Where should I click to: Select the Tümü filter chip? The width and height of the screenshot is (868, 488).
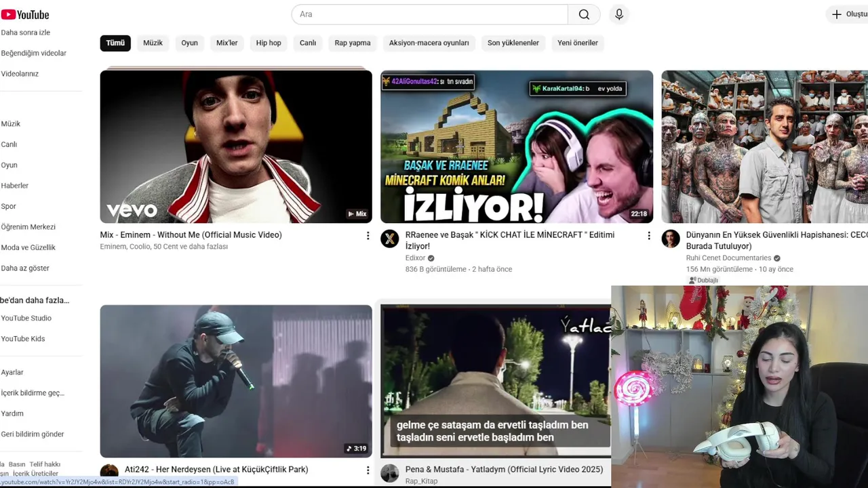pos(115,43)
